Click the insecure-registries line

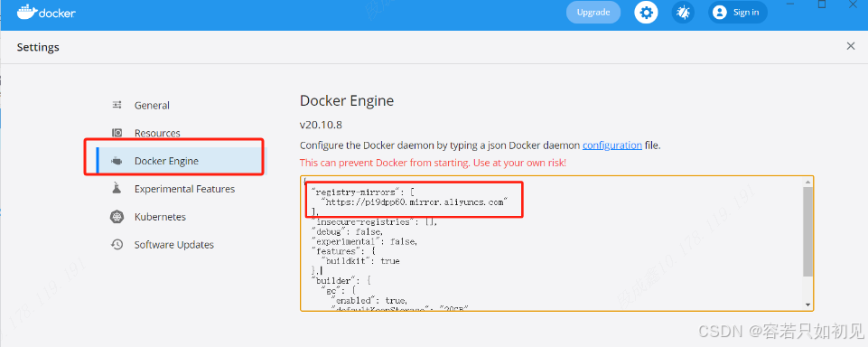374,222
